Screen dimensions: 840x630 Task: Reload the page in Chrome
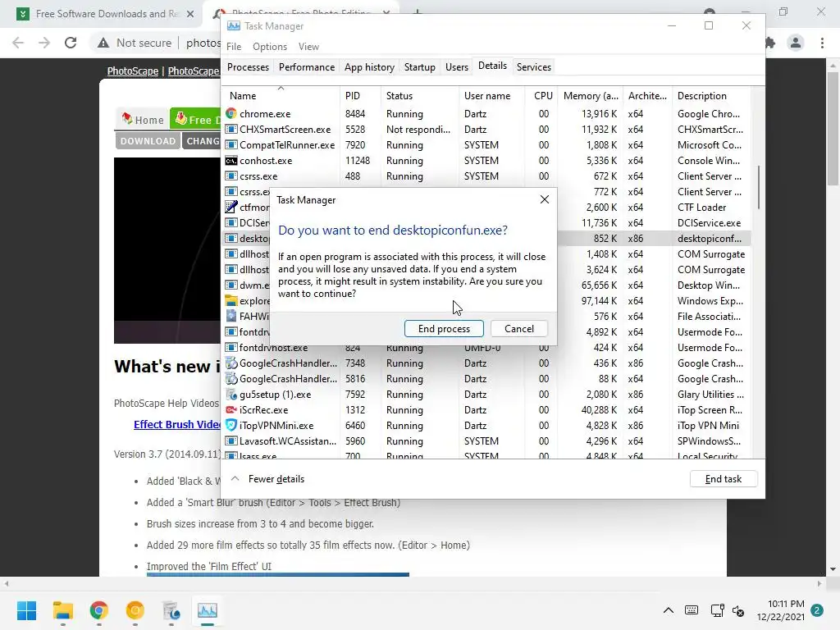coord(71,43)
